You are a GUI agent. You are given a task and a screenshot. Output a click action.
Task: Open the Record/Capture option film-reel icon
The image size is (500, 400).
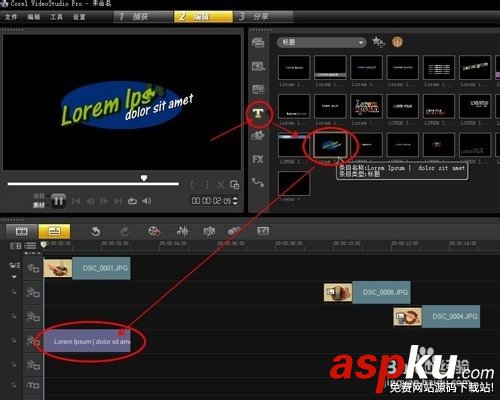tap(154, 231)
